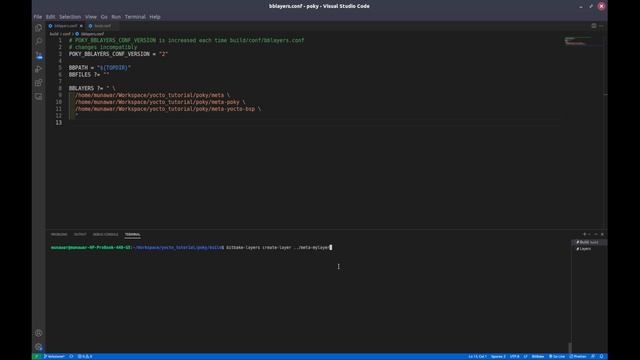Viewport: 640px width, 360px height.
Task: Click the POKY_BBLAYERS_CONF_VERSION assignment on line 3
Action: (x=118, y=54)
